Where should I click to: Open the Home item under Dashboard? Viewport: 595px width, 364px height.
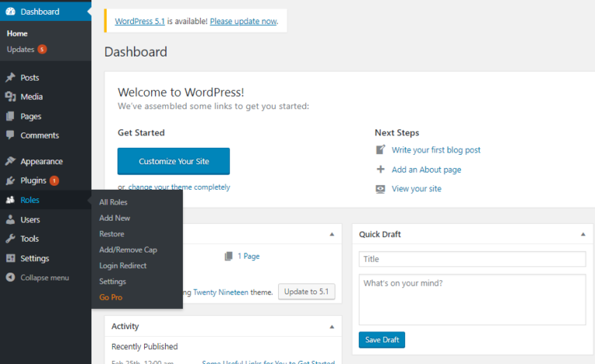[x=17, y=33]
